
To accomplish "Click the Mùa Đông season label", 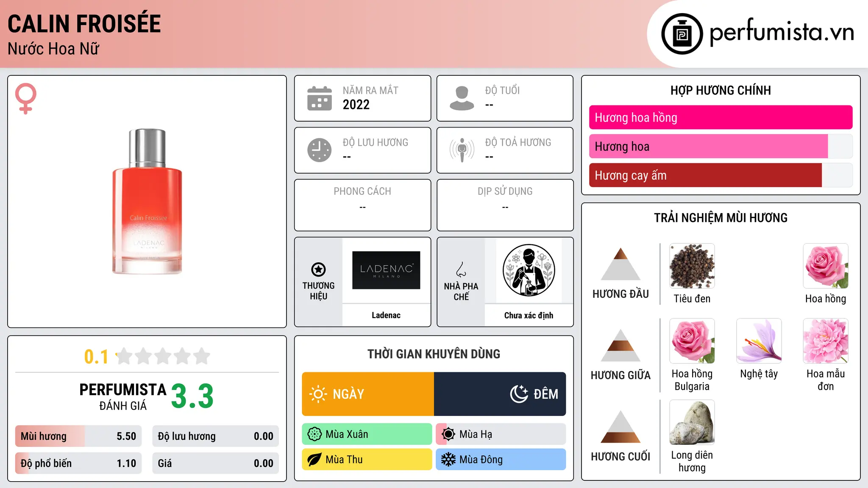I will (x=481, y=460).
